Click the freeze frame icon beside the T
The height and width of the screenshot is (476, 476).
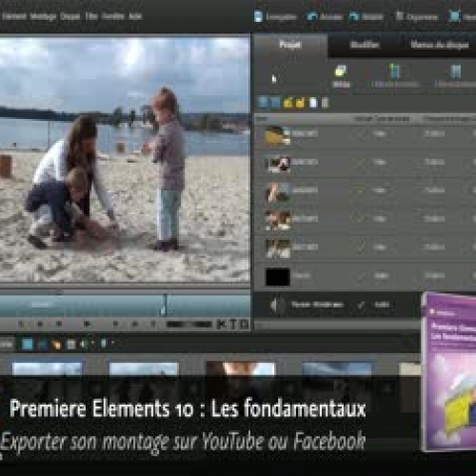(x=244, y=325)
